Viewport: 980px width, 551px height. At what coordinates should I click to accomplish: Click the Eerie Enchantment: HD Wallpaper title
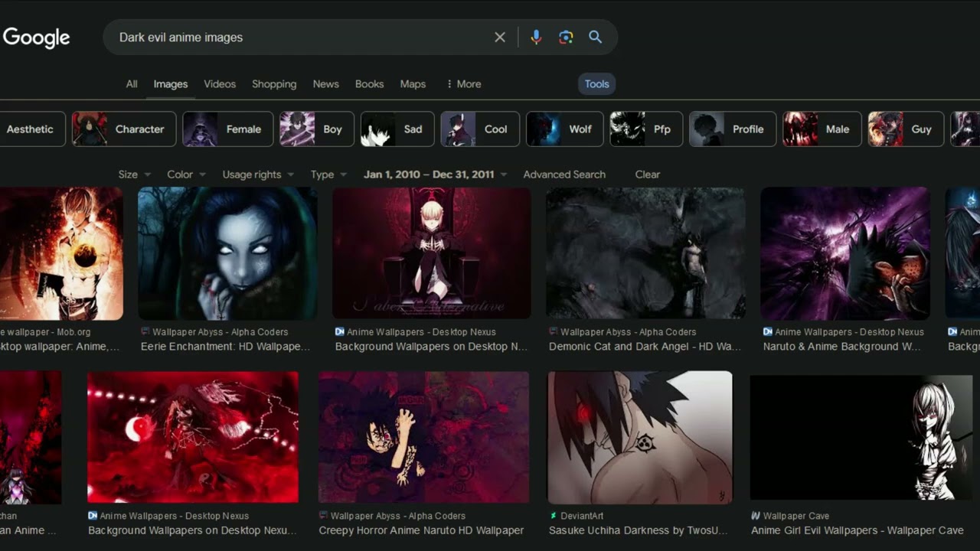point(225,347)
